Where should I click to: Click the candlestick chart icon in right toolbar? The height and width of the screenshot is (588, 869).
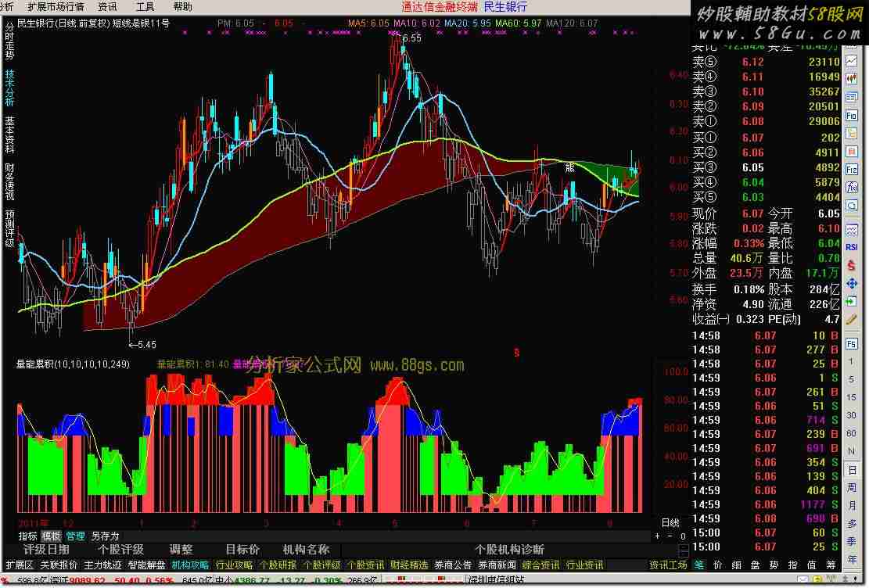pyautogui.click(x=851, y=79)
